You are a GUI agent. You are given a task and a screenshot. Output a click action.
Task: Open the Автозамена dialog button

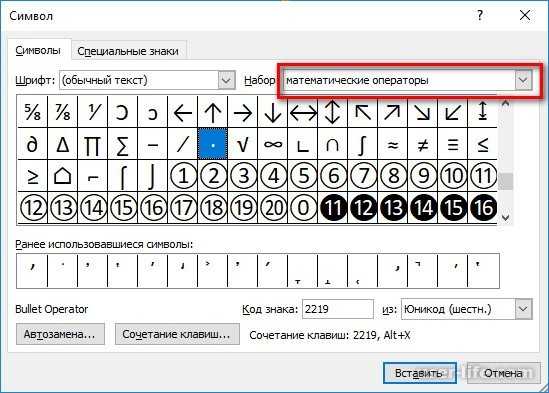click(x=60, y=334)
